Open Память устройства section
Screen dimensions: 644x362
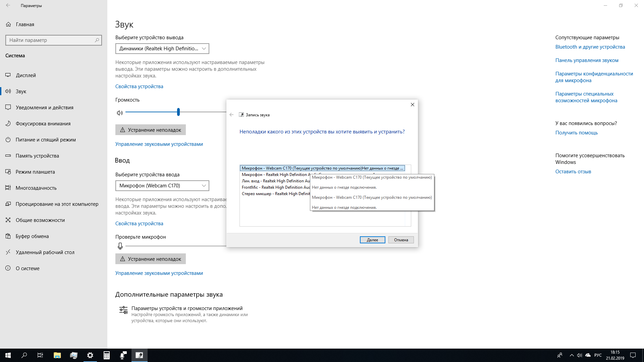(x=54, y=156)
